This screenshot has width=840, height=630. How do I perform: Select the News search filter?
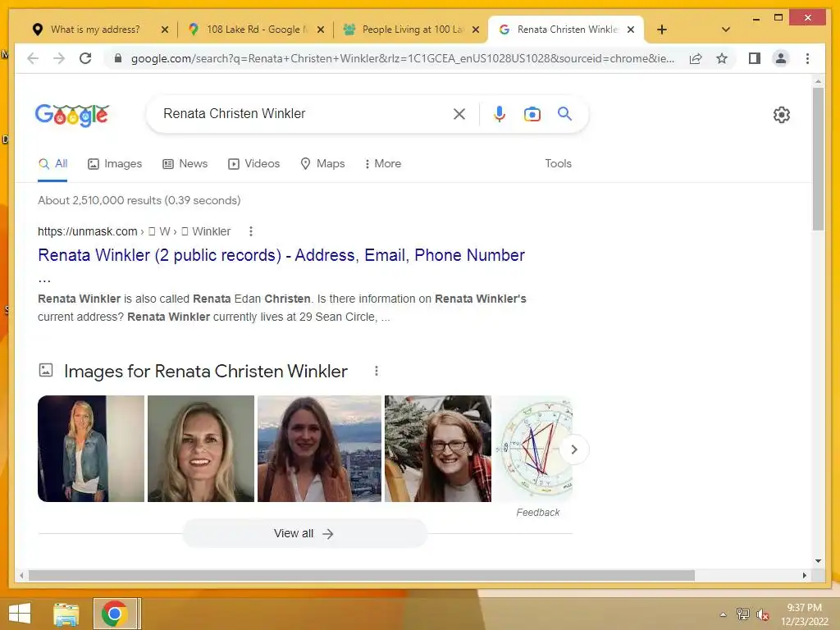point(185,164)
